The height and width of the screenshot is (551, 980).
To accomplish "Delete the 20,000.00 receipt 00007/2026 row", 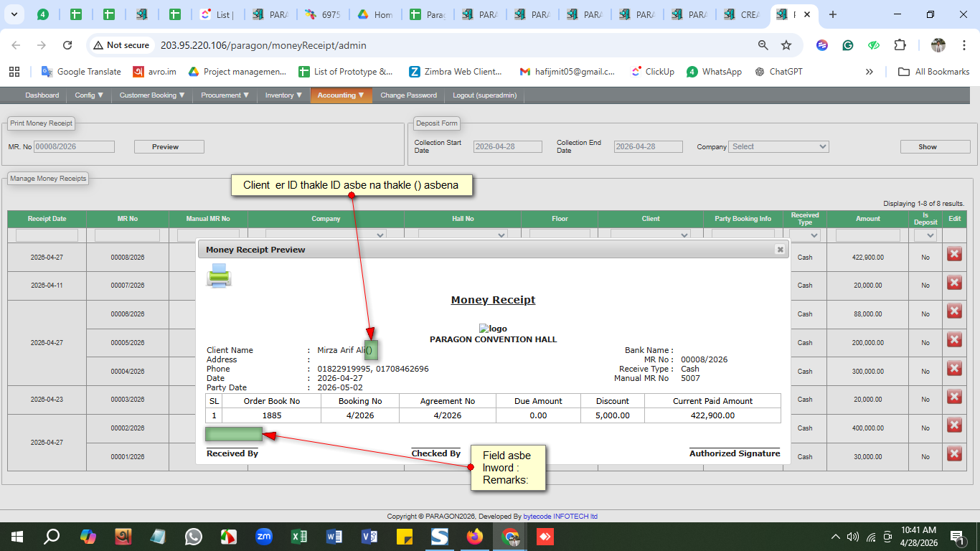I will click(x=954, y=283).
